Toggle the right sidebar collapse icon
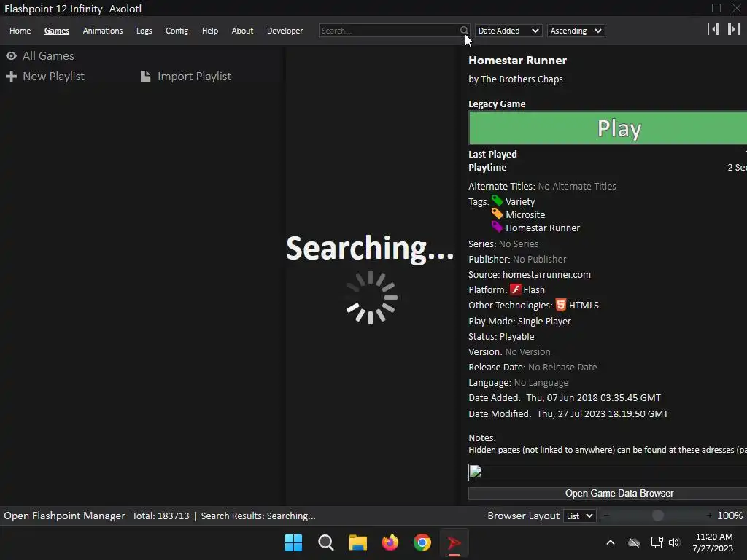 tap(734, 29)
